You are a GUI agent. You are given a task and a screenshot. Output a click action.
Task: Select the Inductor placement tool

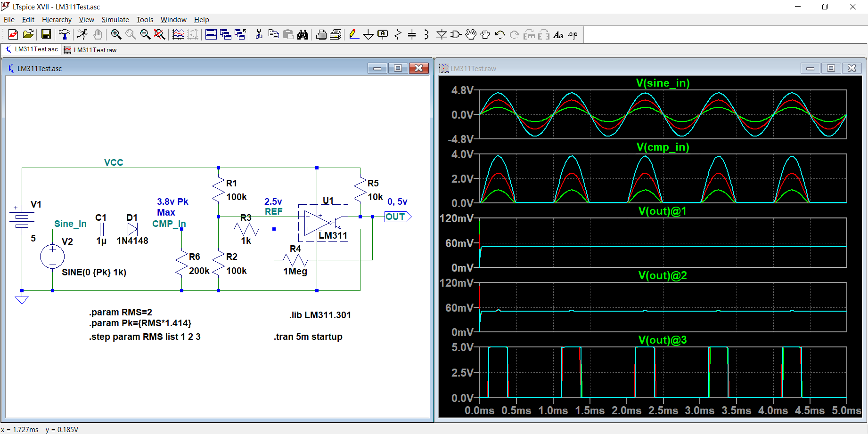[x=426, y=34]
